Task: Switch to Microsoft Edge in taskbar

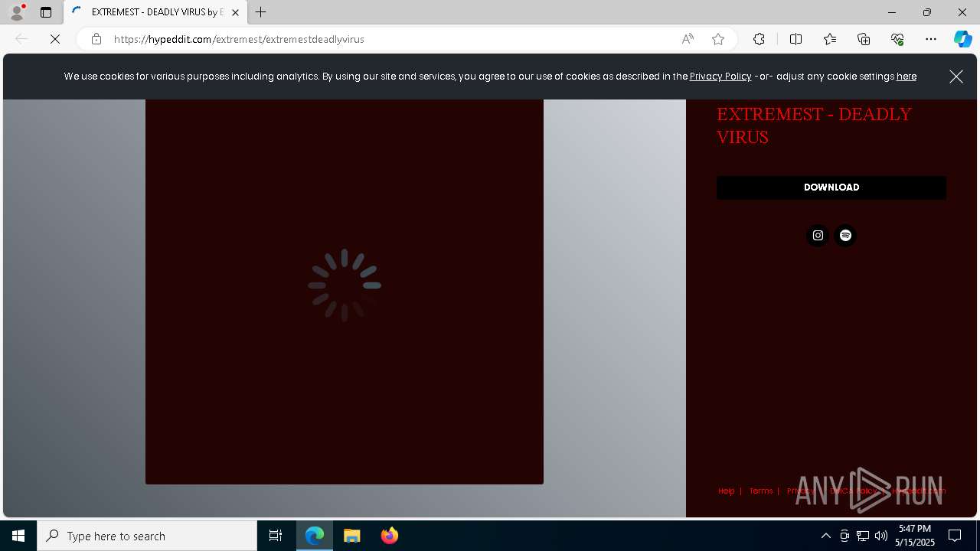Action: [x=315, y=536]
